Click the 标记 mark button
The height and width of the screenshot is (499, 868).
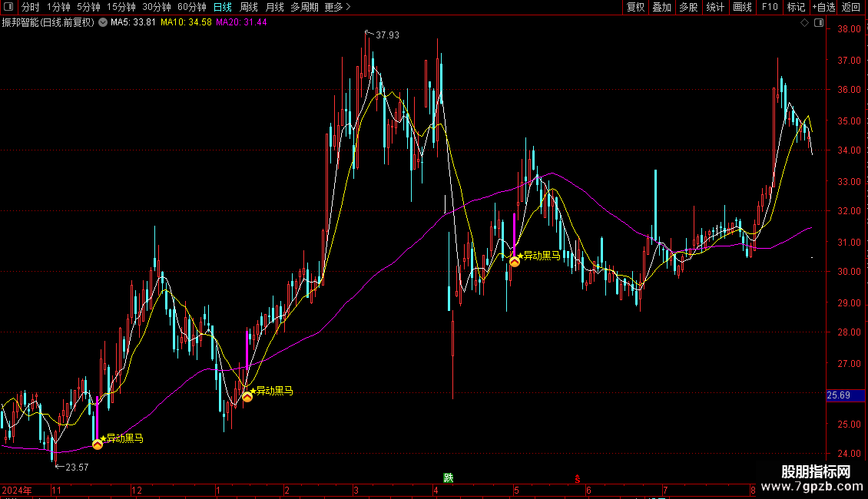[796, 7]
